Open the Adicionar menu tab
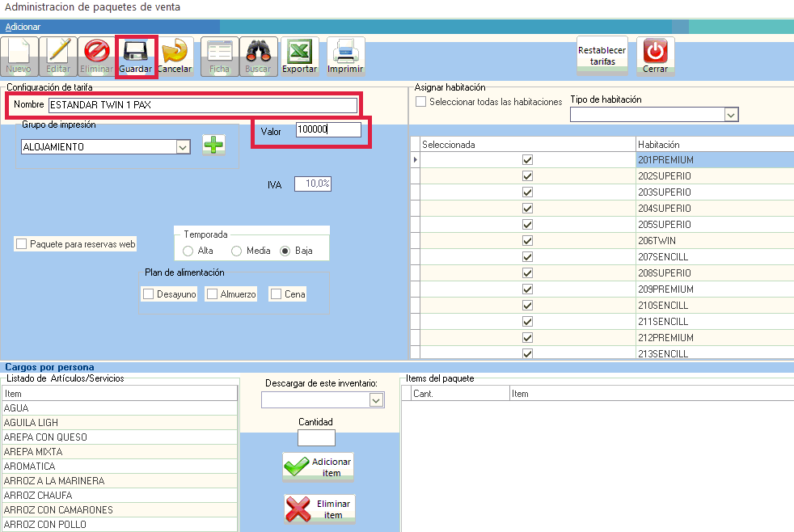This screenshot has height=532, width=794. pos(23,27)
